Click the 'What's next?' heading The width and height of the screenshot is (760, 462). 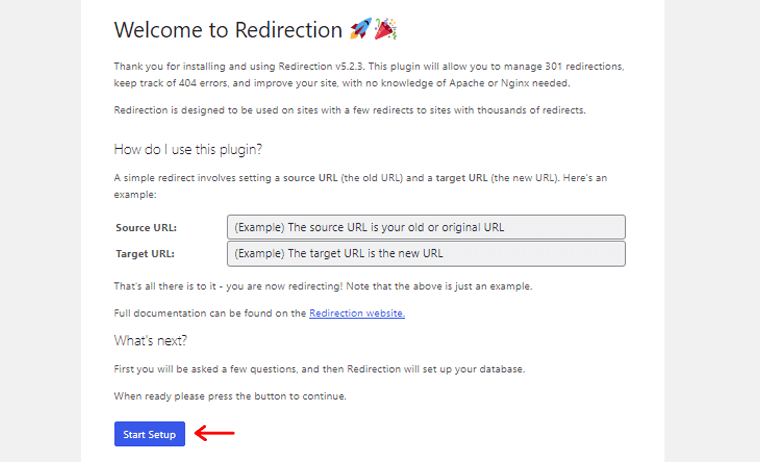pyautogui.click(x=150, y=340)
